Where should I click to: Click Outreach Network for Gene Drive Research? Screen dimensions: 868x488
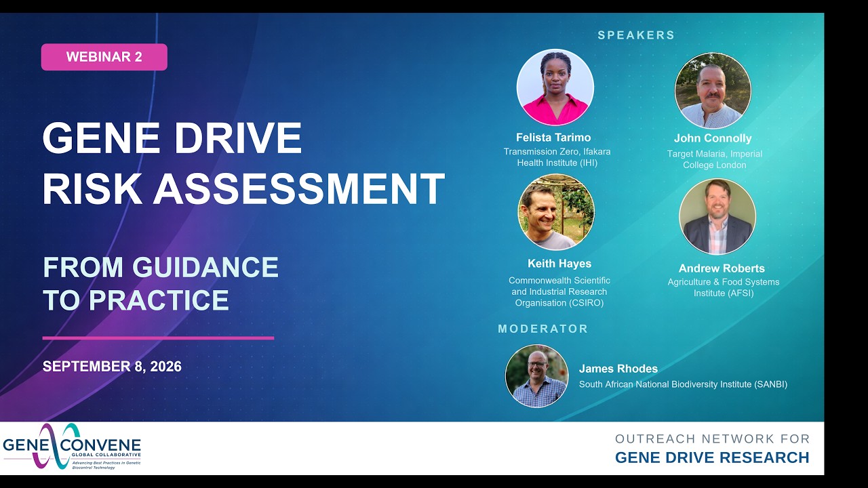pos(712,449)
